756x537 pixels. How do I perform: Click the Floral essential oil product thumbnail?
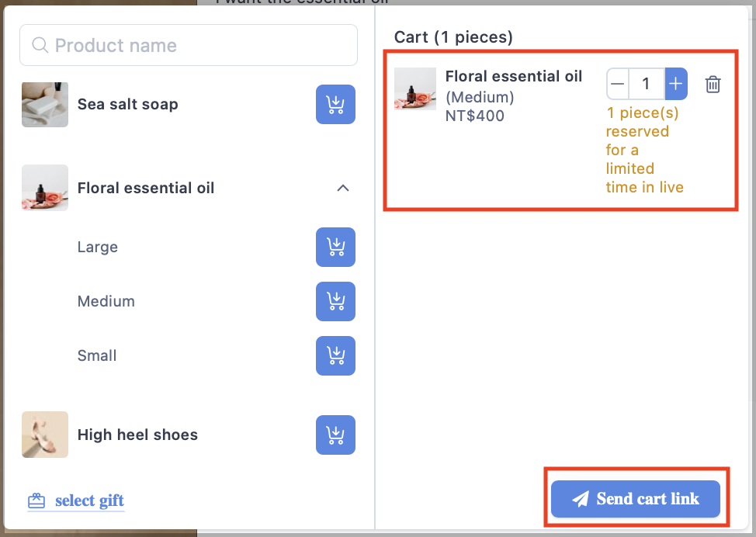tap(45, 188)
